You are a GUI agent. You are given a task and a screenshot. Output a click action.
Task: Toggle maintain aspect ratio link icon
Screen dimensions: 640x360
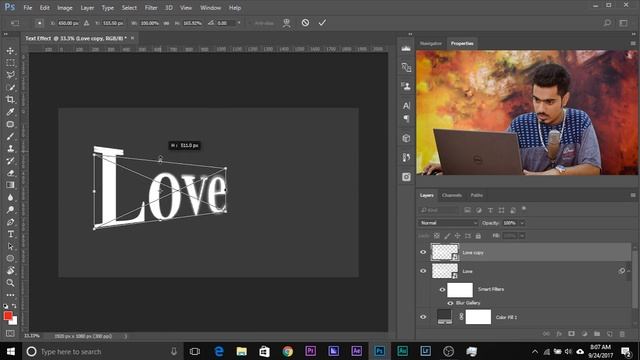[167, 23]
